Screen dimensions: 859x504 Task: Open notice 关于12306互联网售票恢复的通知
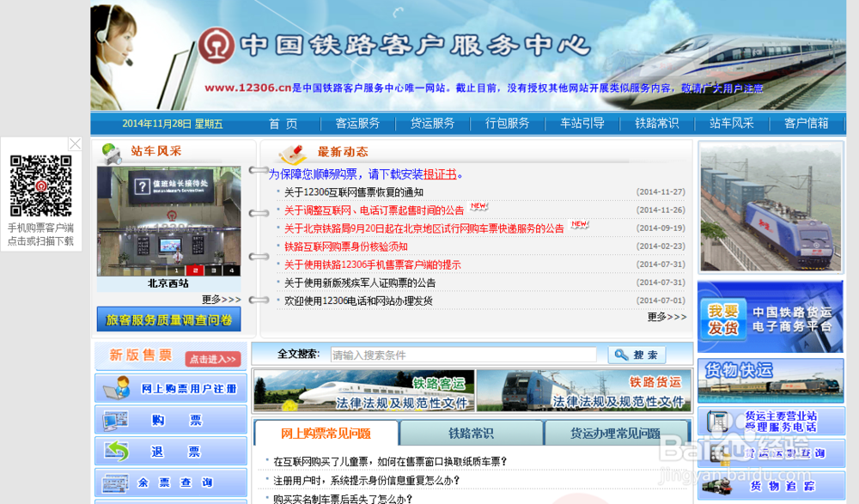354,192
